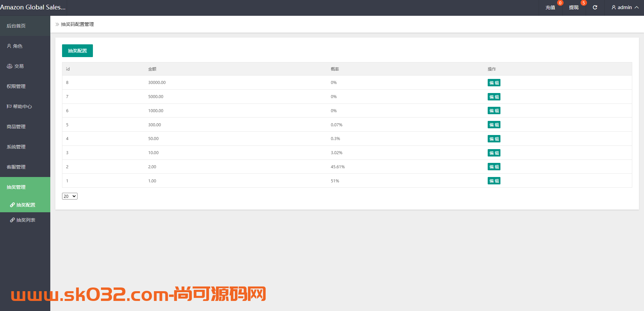Edit row with amount 50.00
This screenshot has height=311, width=644.
[x=494, y=139]
